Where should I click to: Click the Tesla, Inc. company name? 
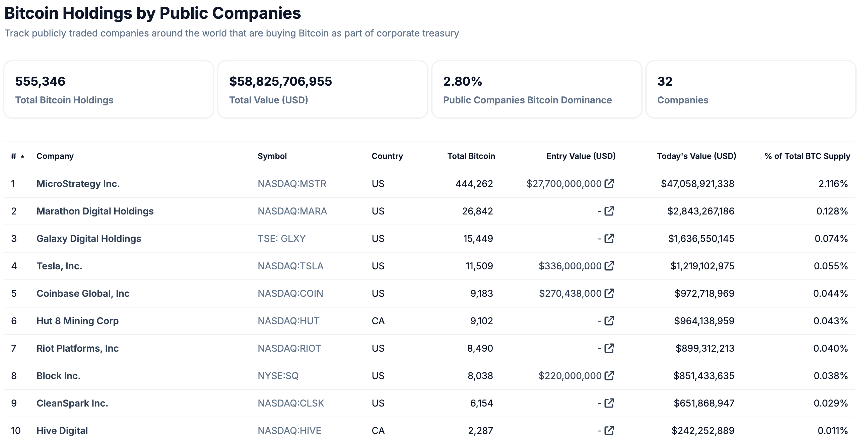(59, 266)
